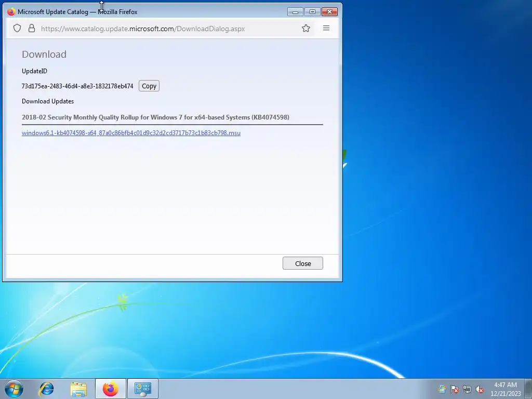Click the Download heading text
The width and height of the screenshot is (532, 399).
click(44, 54)
